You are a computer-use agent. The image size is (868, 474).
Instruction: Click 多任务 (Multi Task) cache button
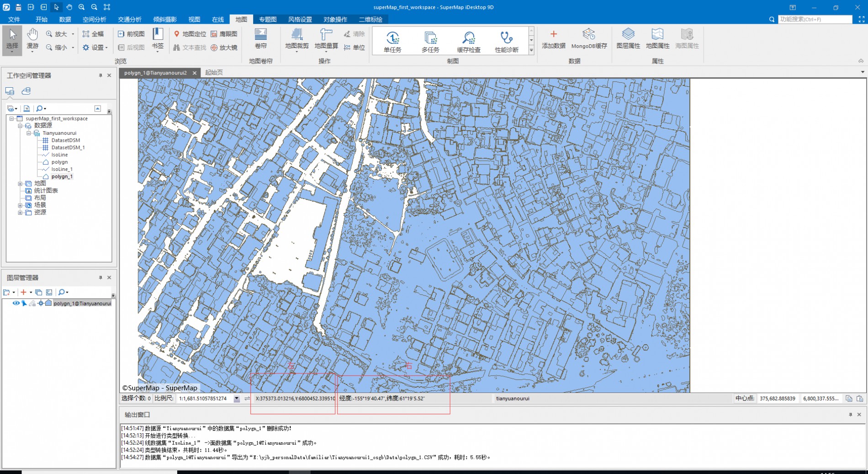click(430, 42)
